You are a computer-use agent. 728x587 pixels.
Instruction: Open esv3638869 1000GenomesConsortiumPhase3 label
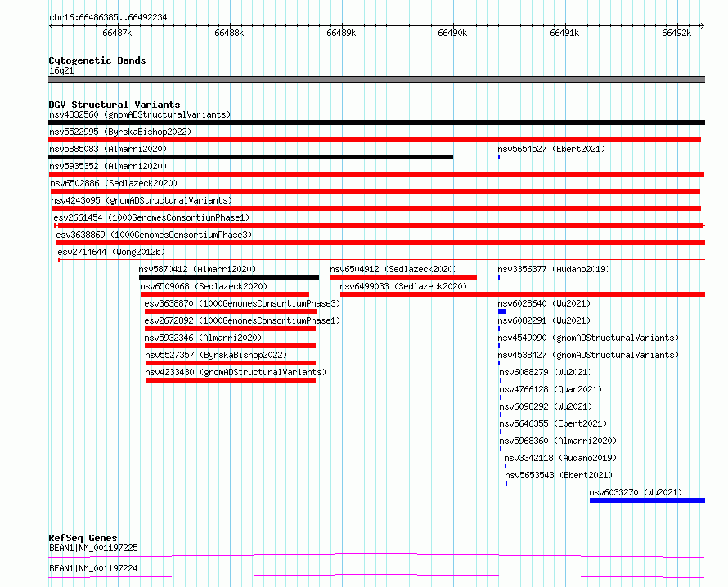pyautogui.click(x=154, y=235)
